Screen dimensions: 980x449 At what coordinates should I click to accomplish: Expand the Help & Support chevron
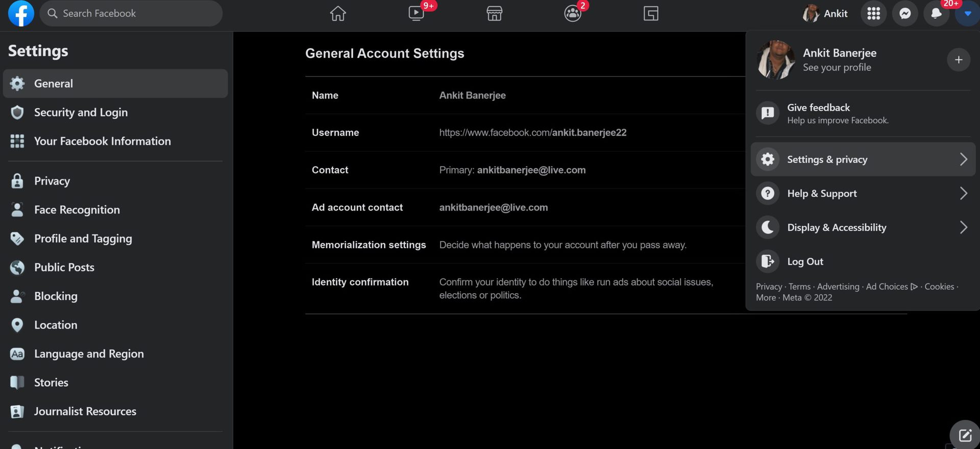[x=963, y=193]
